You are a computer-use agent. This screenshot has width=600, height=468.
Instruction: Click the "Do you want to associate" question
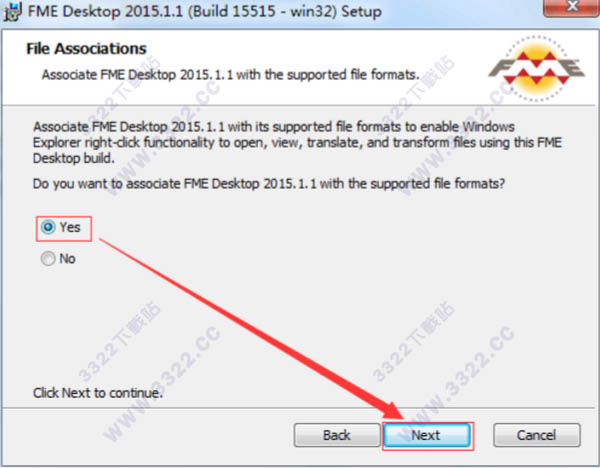(x=269, y=184)
